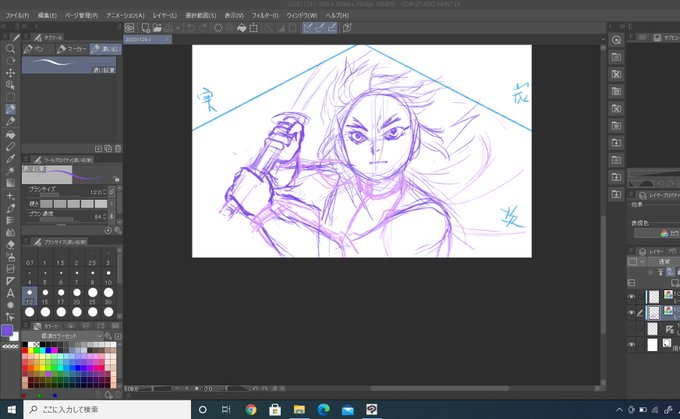Click duplicate sub tool button in Sub Tool panel
This screenshot has width=680, height=419.
tap(108, 149)
